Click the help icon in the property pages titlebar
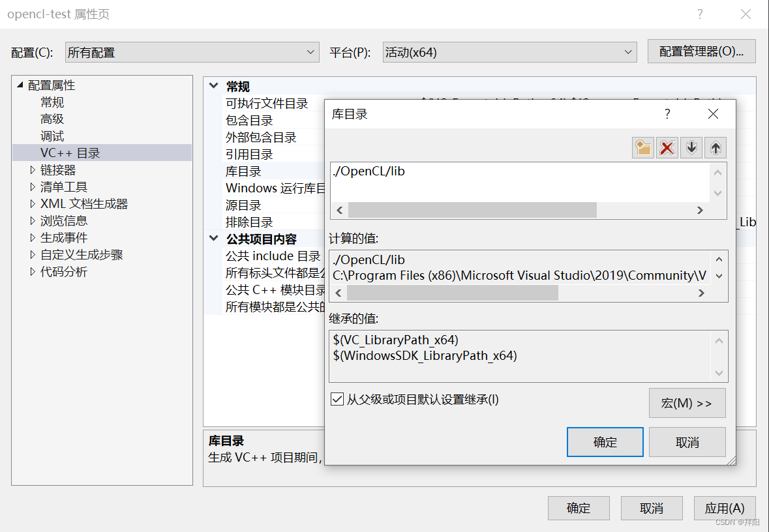This screenshot has height=532, width=769. click(699, 14)
